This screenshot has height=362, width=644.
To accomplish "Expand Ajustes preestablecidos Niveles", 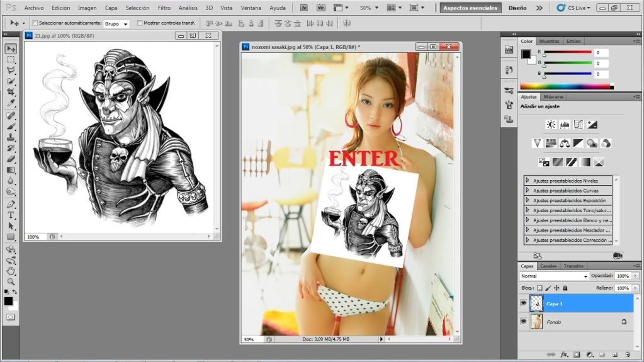I will (528, 181).
